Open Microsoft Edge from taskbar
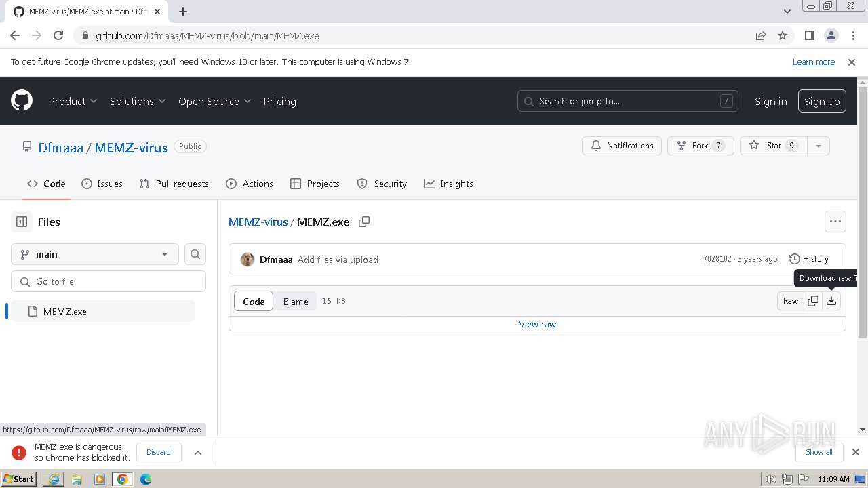Screen dimensions: 868x488 click(x=146, y=479)
